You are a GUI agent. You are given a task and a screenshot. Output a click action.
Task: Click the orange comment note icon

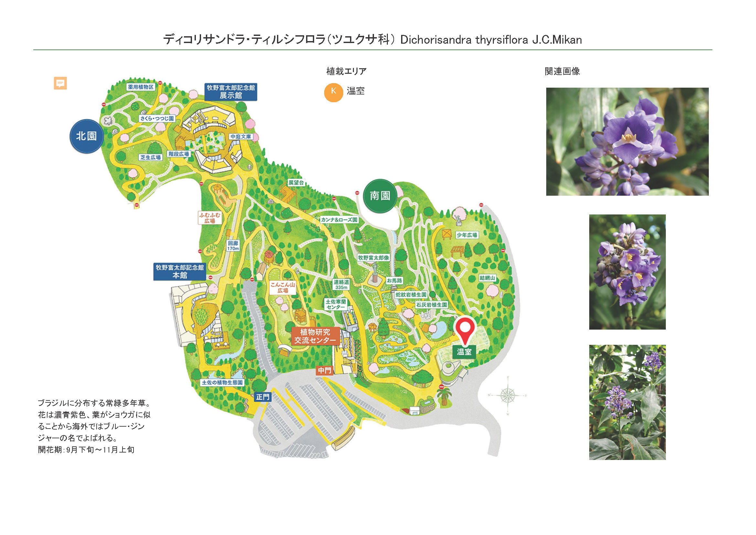click(60, 83)
